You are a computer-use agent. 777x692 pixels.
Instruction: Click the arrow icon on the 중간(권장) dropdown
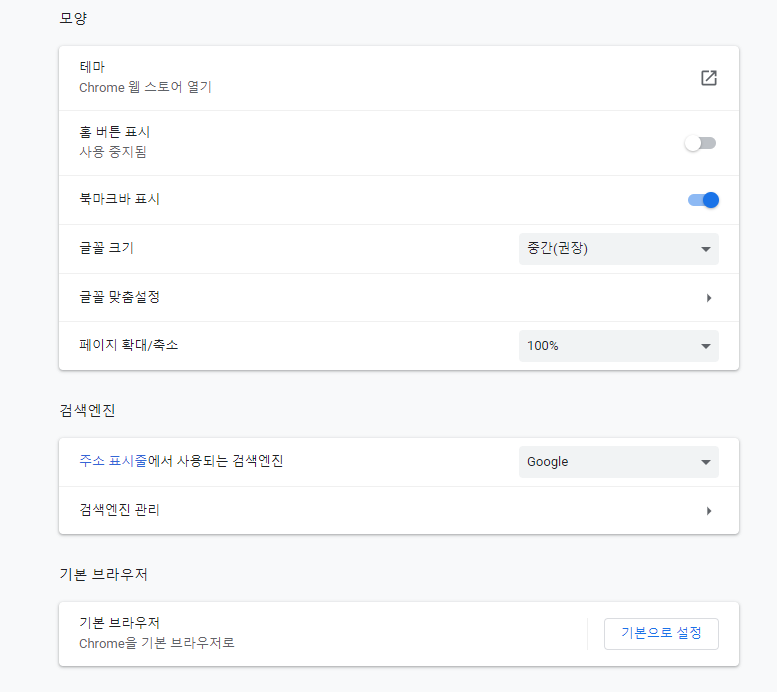click(706, 249)
